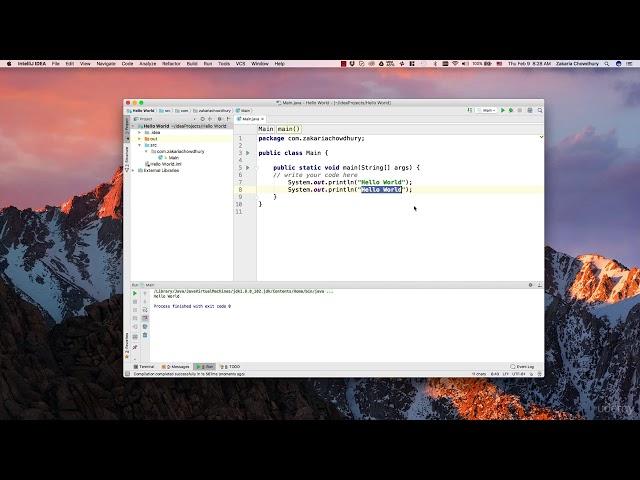
Task: Click the Search Everywhere magnifier in IntelliJ
Action: click(540, 111)
